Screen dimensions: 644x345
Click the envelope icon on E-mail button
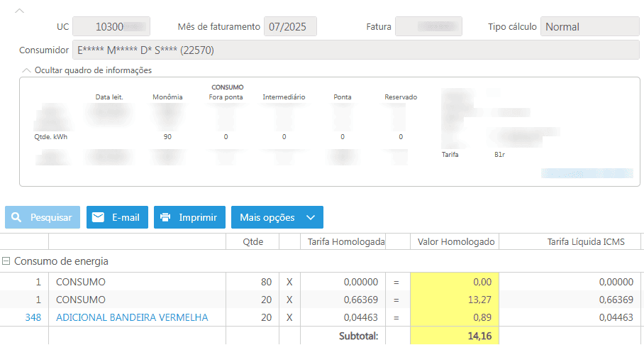99,217
